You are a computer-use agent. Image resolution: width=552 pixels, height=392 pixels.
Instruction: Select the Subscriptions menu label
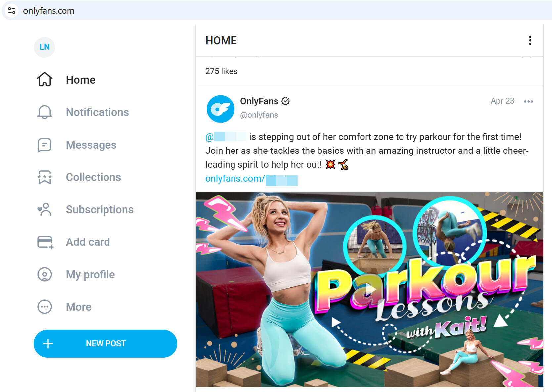point(100,209)
